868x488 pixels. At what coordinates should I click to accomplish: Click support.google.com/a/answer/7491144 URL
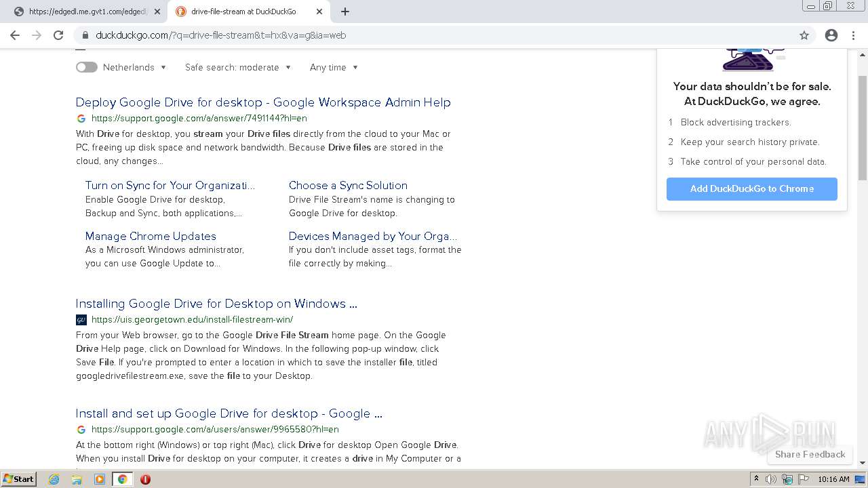(199, 118)
